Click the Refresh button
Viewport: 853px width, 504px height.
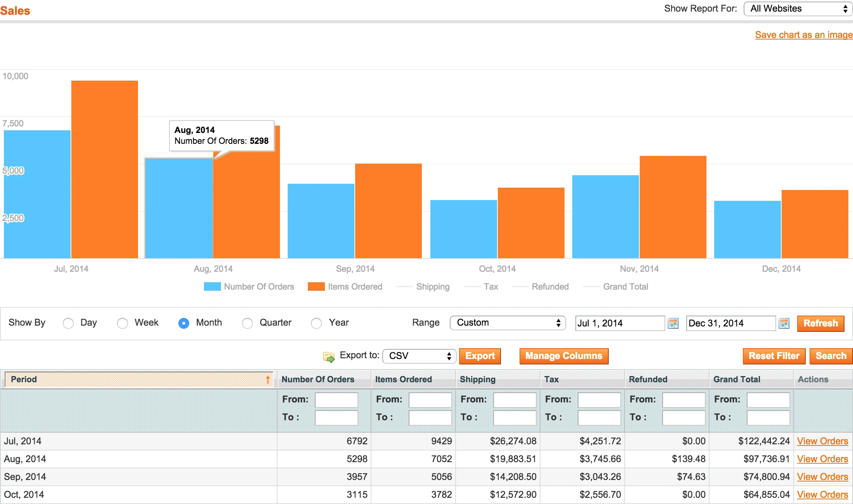(x=820, y=323)
